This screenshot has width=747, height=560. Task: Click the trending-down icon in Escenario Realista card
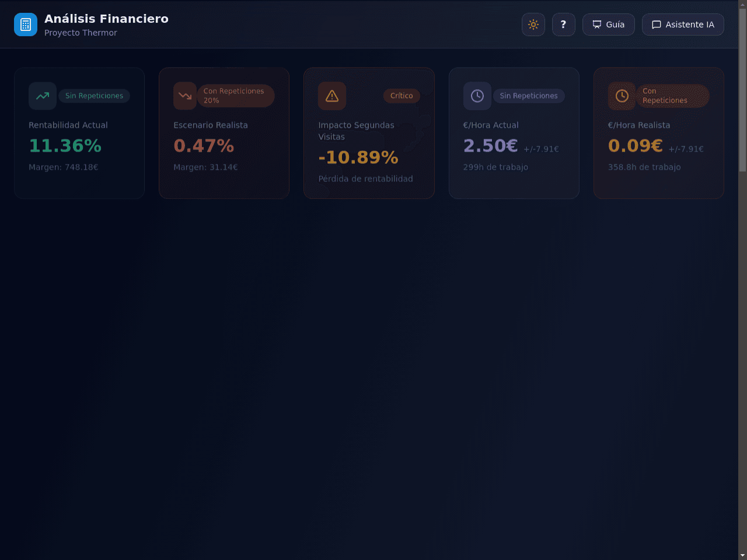click(185, 96)
